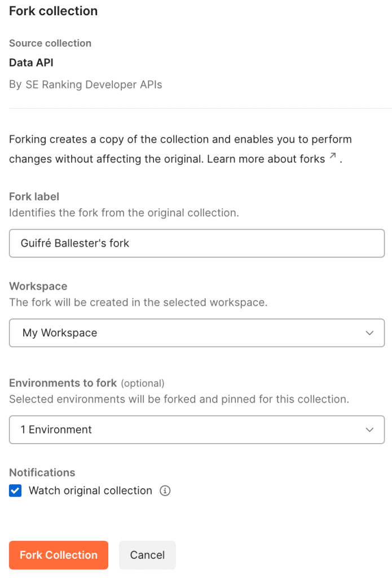This screenshot has width=392, height=578.
Task: Click the Guifré Ballester's fork text
Action: (x=75, y=243)
